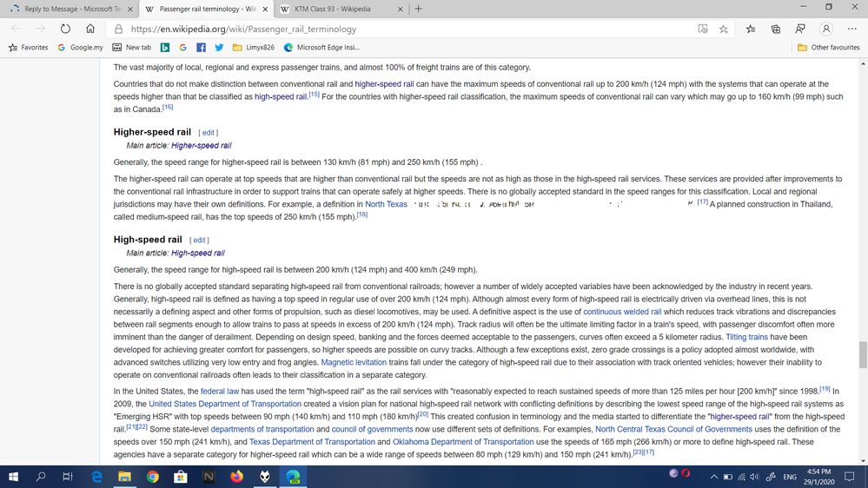
Task: Open the Collections icon
Action: [x=776, y=29]
